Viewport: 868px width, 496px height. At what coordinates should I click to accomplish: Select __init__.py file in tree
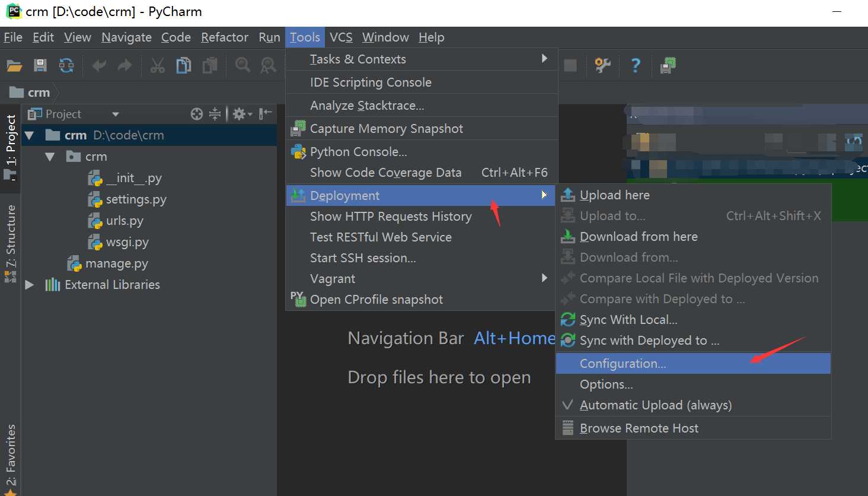125,178
